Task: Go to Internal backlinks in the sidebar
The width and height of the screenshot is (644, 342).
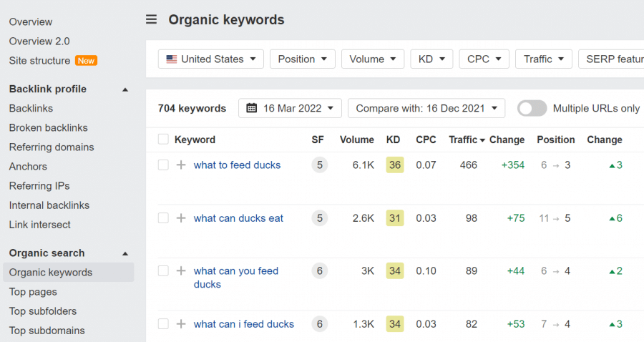Action: [x=49, y=205]
